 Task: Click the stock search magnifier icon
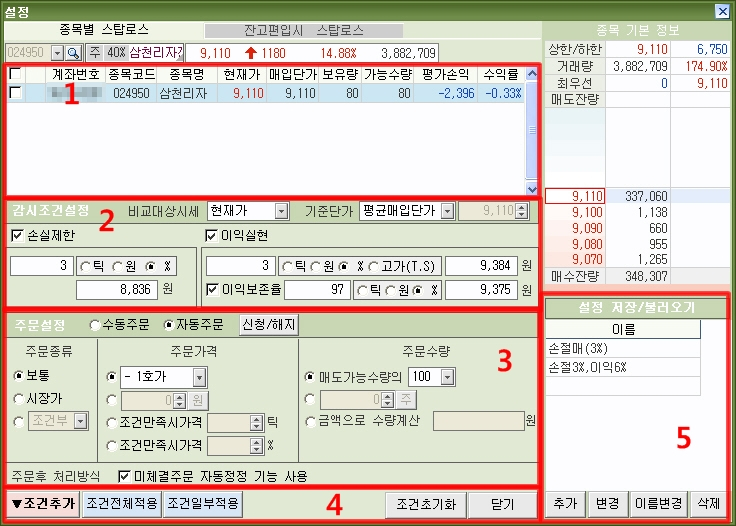point(73,52)
